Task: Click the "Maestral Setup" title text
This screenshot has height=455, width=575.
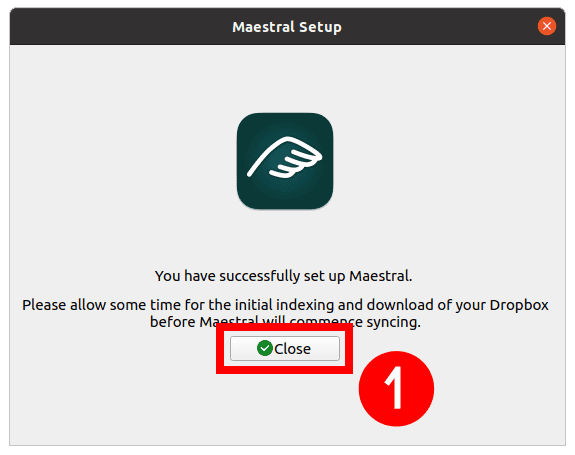Action: tap(287, 27)
